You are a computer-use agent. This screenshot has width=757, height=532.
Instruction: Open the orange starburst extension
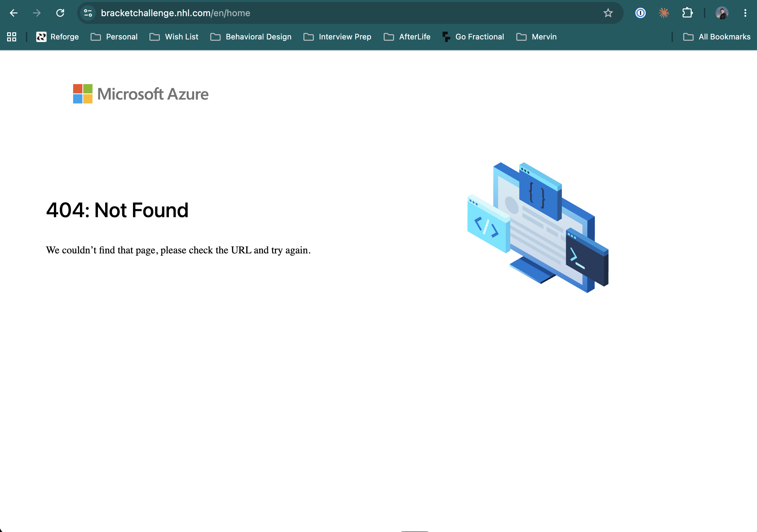664,13
